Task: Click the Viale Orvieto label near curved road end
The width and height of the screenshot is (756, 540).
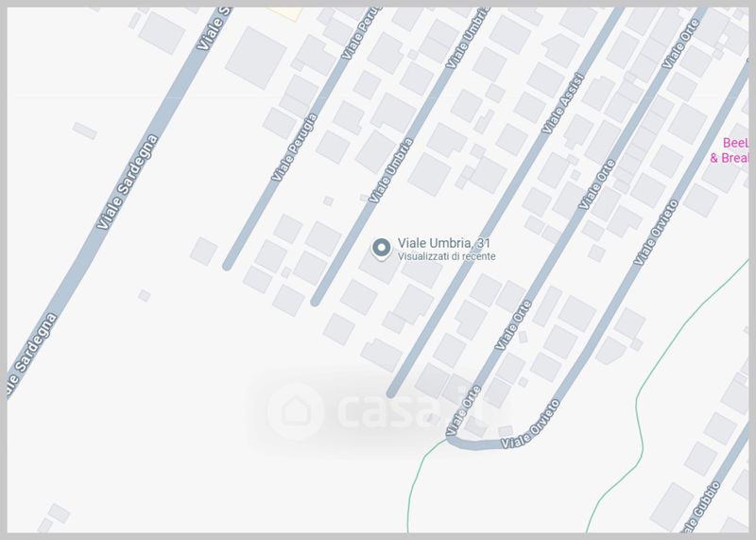Action: 530,425
